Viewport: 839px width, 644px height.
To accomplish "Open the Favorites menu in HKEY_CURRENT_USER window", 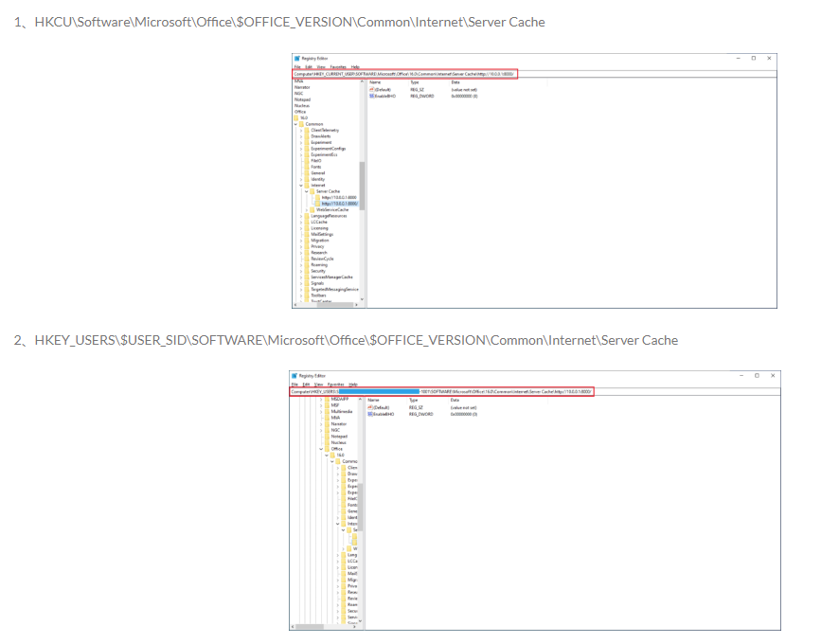I will tap(339, 67).
